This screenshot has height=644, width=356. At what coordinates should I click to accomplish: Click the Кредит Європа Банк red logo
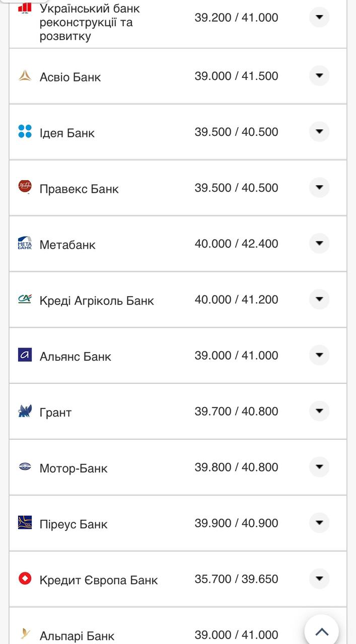coord(25,579)
